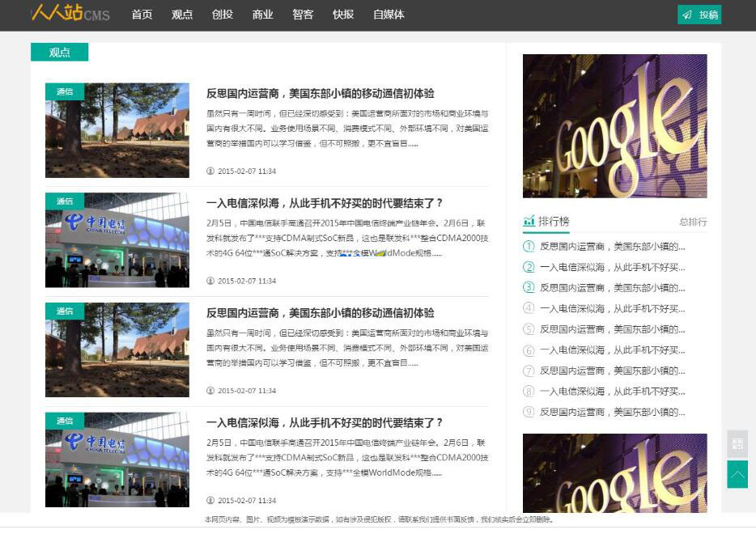Open the 观点 navigation menu item
Screen dimensions: 756x538
pyautogui.click(x=182, y=15)
